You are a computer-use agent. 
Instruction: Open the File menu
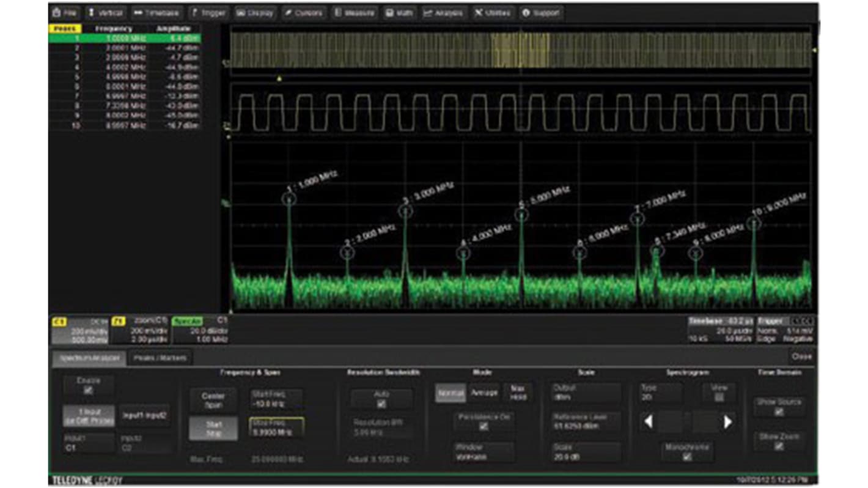(65, 12)
